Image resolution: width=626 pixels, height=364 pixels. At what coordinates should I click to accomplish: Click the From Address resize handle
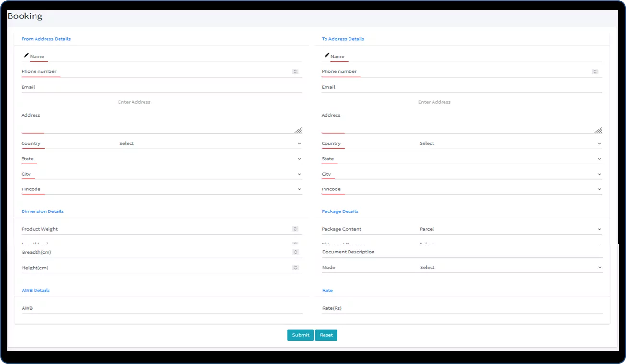[298, 130]
